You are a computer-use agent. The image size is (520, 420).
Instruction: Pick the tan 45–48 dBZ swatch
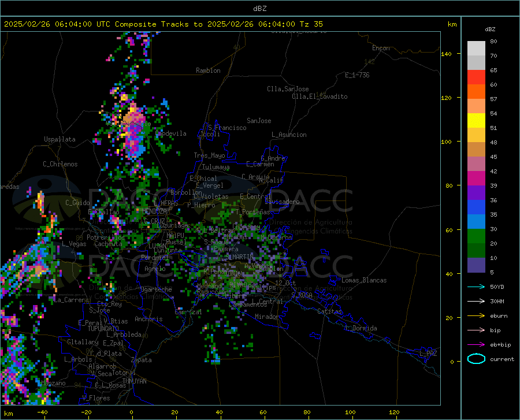476,150
